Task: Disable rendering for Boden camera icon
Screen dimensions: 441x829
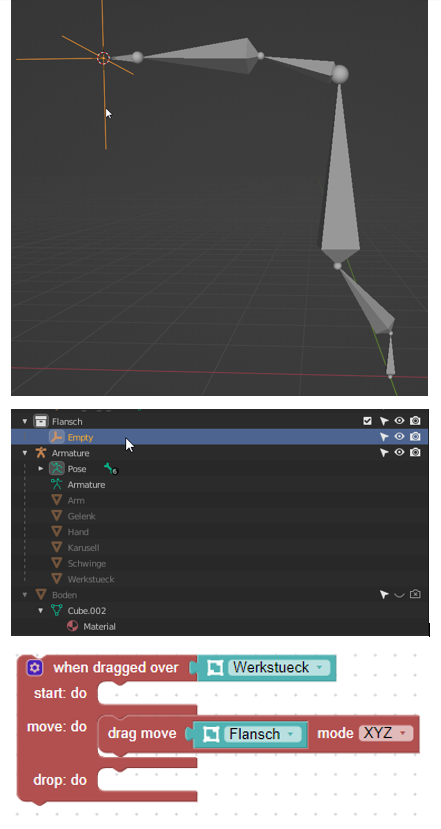Action: pos(415,595)
